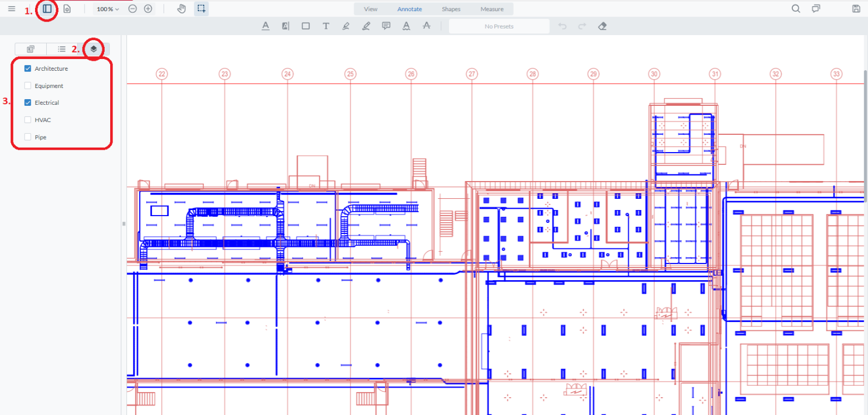This screenshot has width=868, height=415.
Task: Select the rectangle annotation tool
Action: pyautogui.click(x=305, y=26)
